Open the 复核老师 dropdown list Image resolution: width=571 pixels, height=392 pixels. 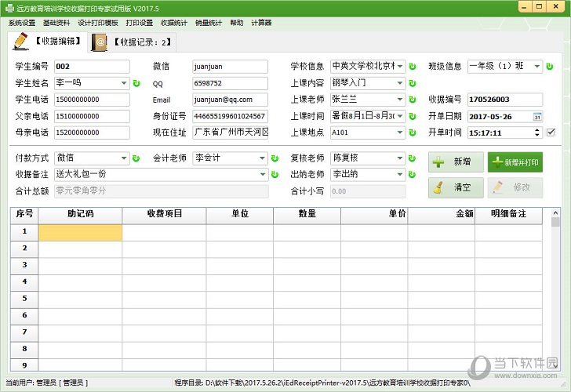point(400,158)
